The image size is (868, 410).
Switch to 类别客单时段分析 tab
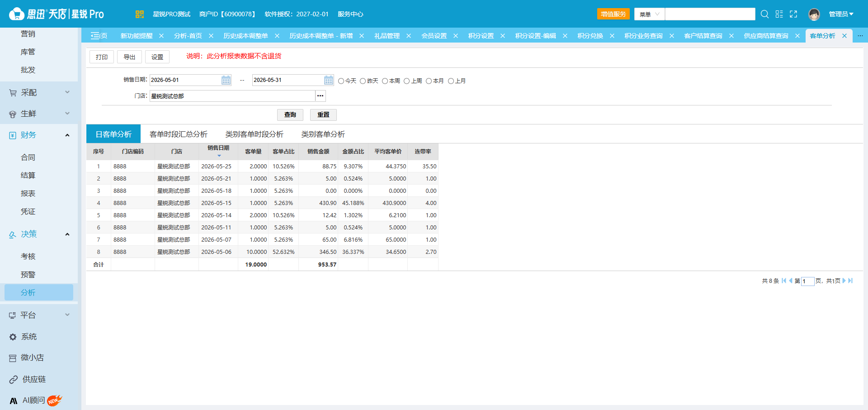(x=254, y=134)
